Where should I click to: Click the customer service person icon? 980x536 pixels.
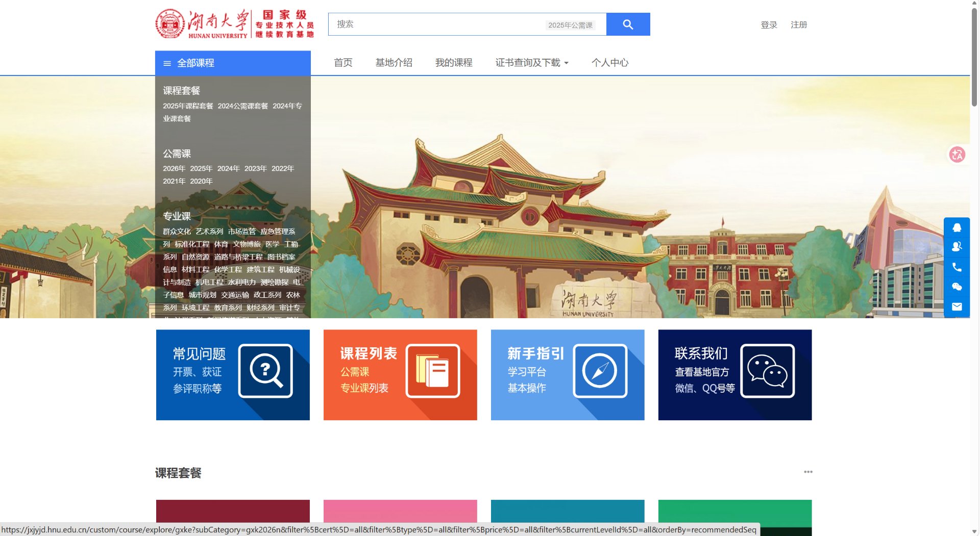(x=957, y=247)
